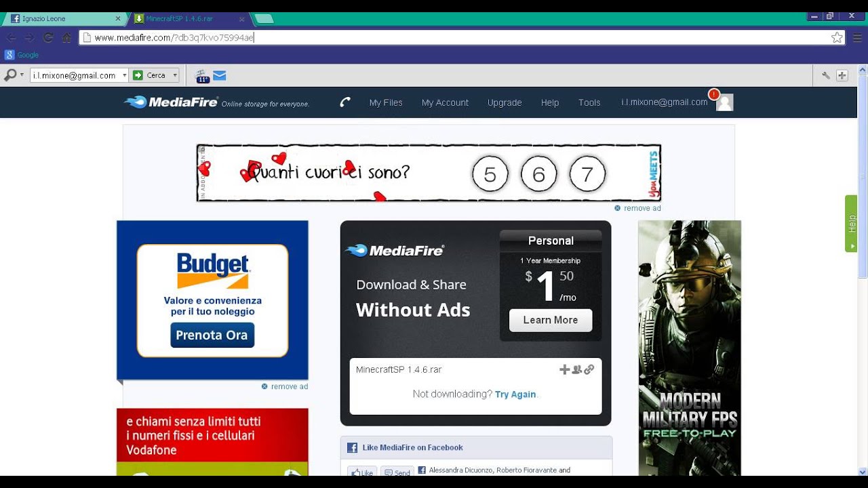Open the Help menu item
This screenshot has width=868, height=488.
pyautogui.click(x=550, y=102)
